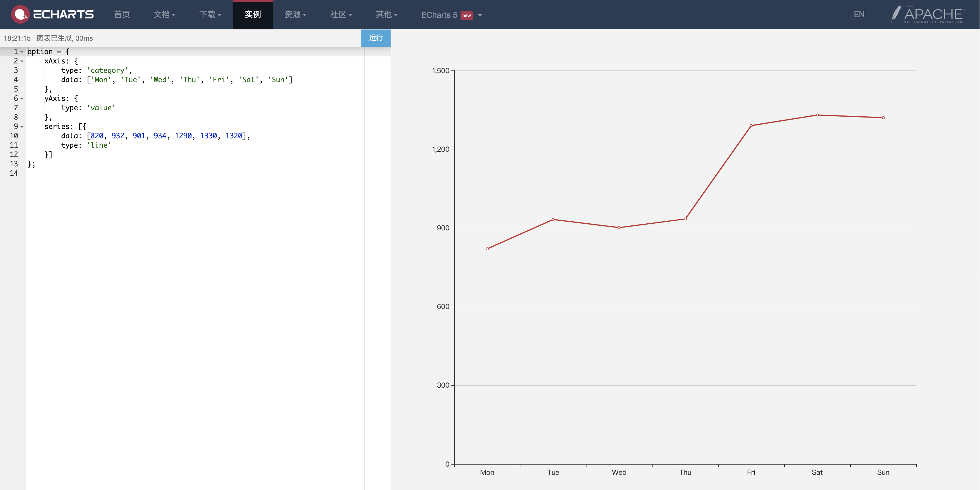Click the red 'new' badge beside ECharts 5

click(466, 15)
